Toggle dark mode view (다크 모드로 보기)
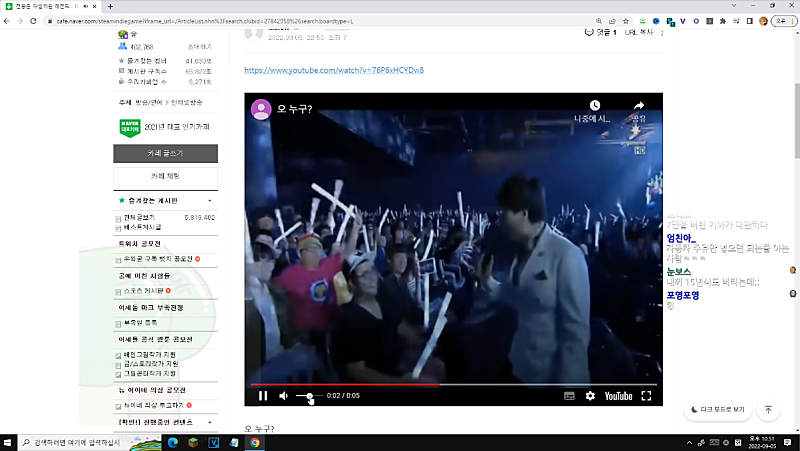This screenshot has width=800, height=451. [x=717, y=410]
